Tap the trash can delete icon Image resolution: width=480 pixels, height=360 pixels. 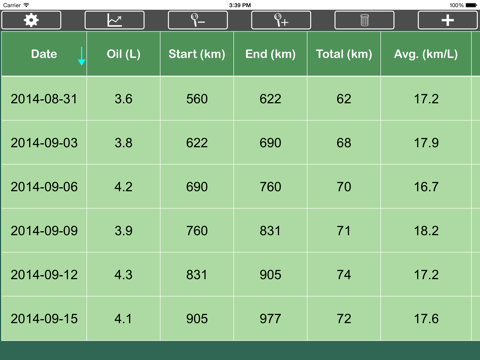tap(364, 20)
